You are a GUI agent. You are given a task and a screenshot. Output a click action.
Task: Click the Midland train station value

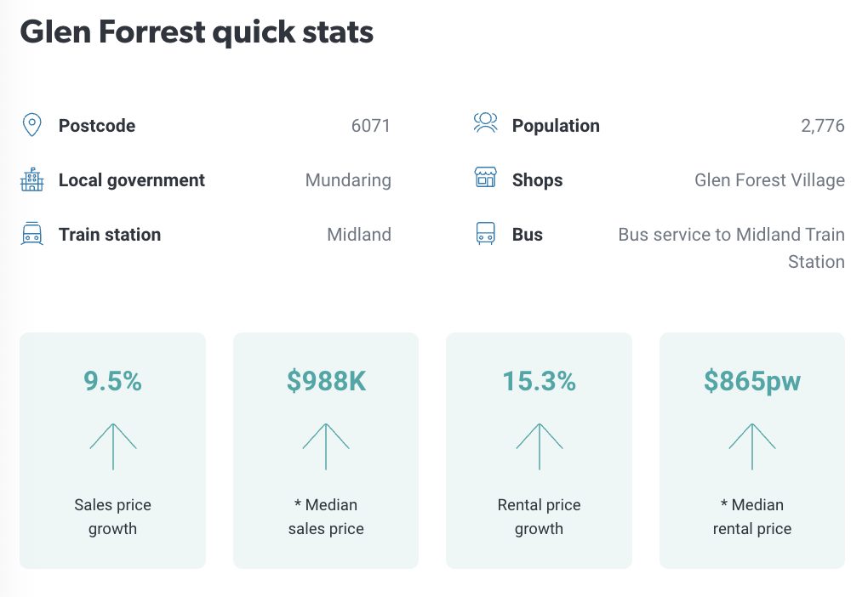(359, 235)
